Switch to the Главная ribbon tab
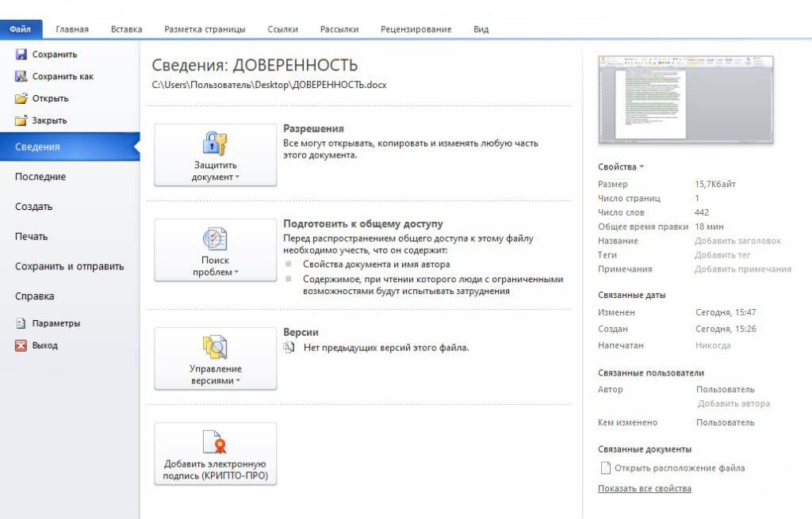This screenshot has width=812, height=519. pyautogui.click(x=72, y=29)
